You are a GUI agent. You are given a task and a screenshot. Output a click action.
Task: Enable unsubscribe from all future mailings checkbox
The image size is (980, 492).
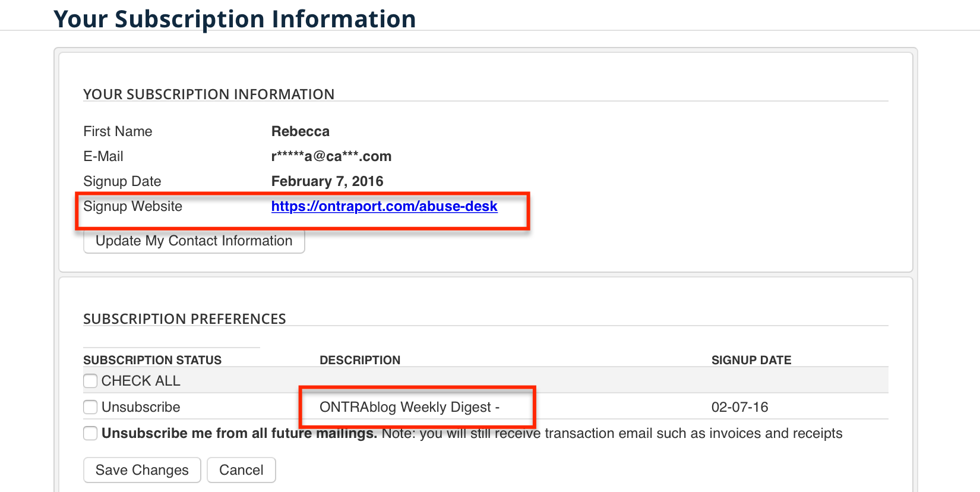[90, 433]
